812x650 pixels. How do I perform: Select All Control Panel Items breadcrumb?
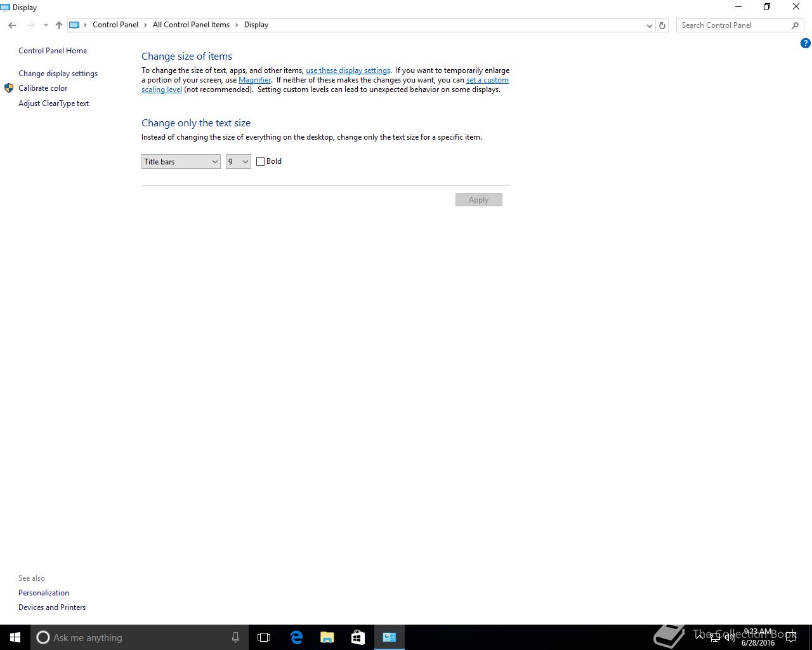(x=191, y=25)
